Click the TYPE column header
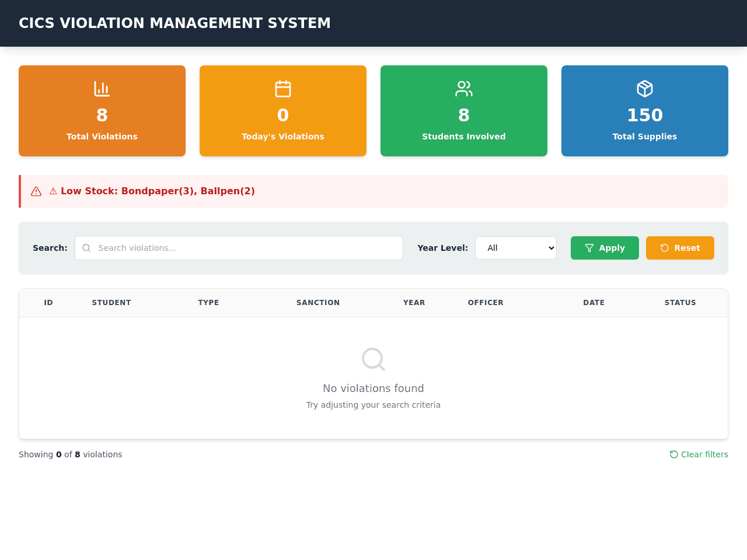The height and width of the screenshot is (560, 747). (x=208, y=303)
